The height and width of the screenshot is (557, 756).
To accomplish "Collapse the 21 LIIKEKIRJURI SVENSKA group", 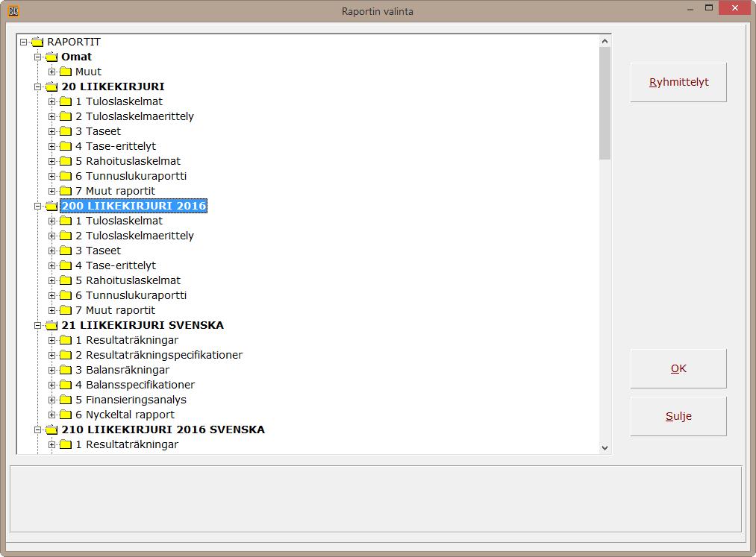I will 37,326.
